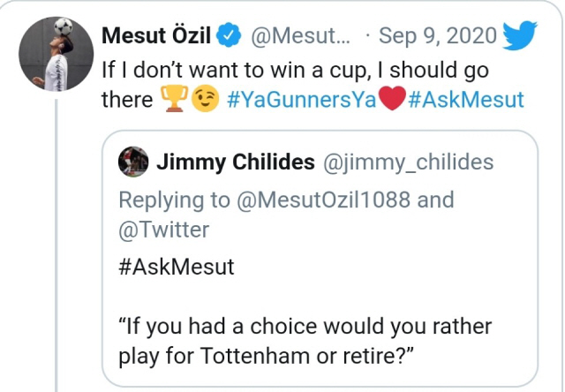Click the Twitter bird logo icon
The width and height of the screenshot is (565, 392).
click(524, 36)
